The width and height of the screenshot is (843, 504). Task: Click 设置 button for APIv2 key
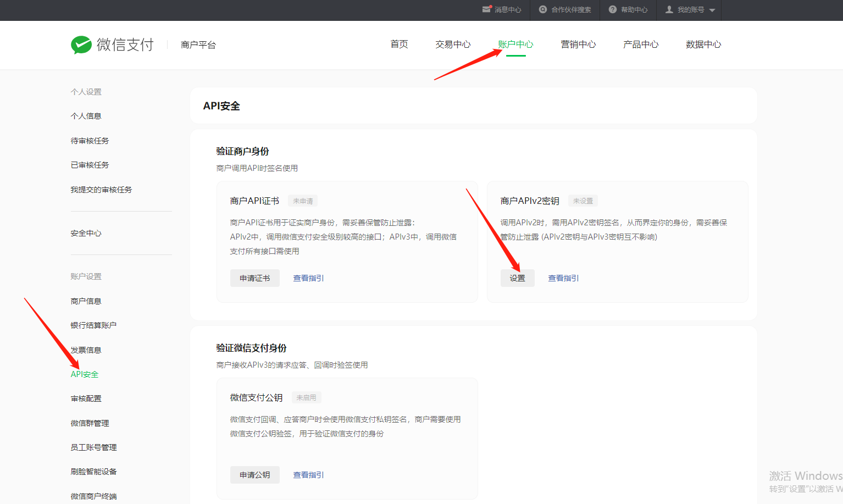517,278
